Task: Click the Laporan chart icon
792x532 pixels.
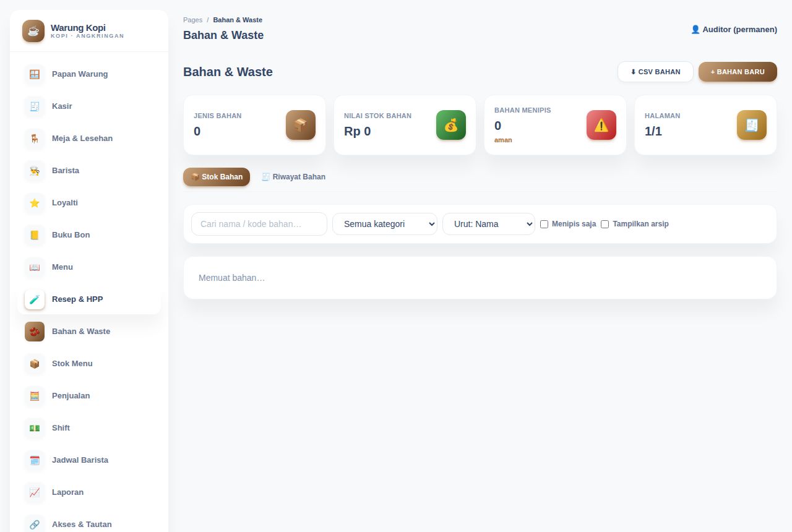Action: pos(35,492)
